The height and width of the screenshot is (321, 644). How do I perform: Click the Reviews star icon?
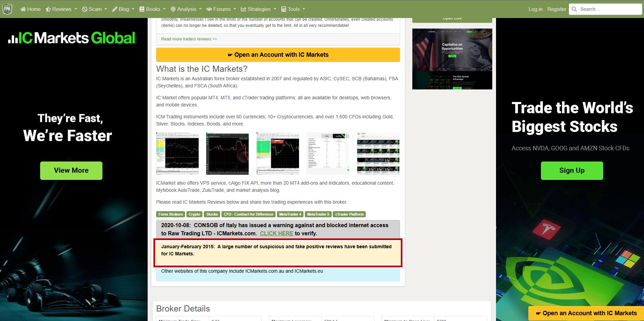[48, 9]
